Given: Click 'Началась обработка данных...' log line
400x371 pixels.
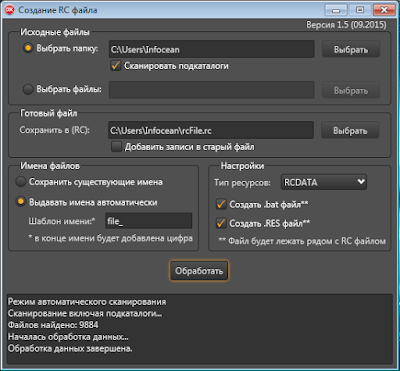Looking at the screenshot, I should [68, 337].
